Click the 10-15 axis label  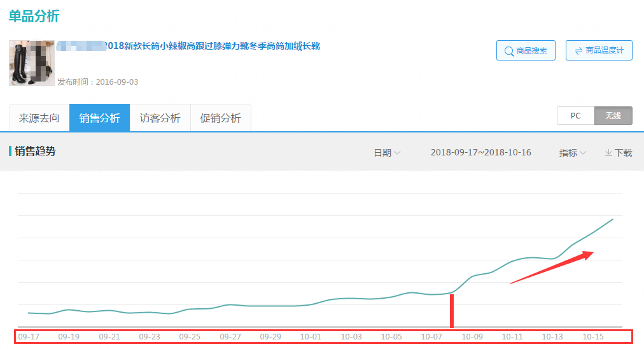click(x=593, y=337)
